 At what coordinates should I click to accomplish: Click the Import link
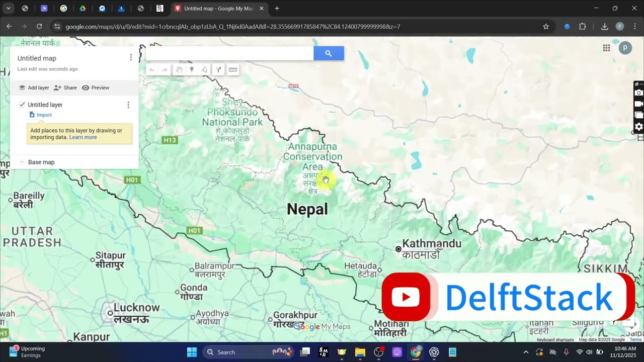coord(41,115)
